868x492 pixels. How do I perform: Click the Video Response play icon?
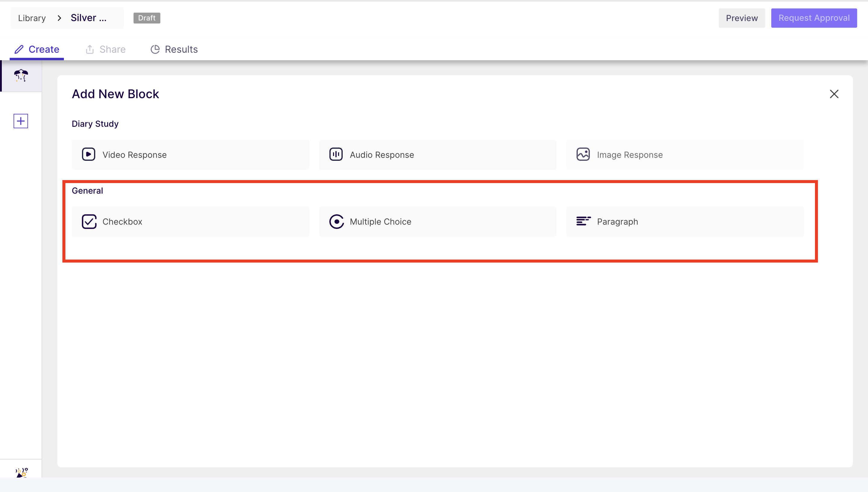coord(89,154)
